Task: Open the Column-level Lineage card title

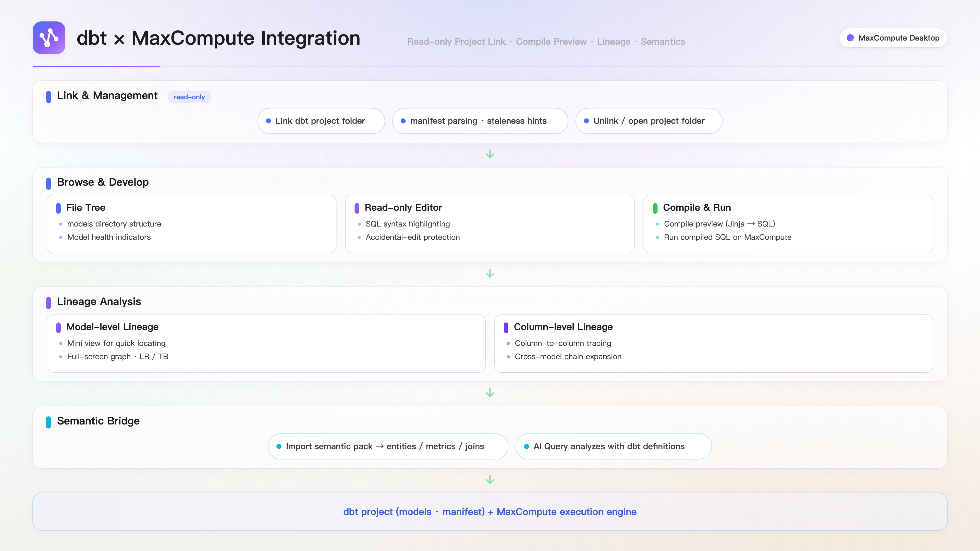Action: [x=563, y=327]
